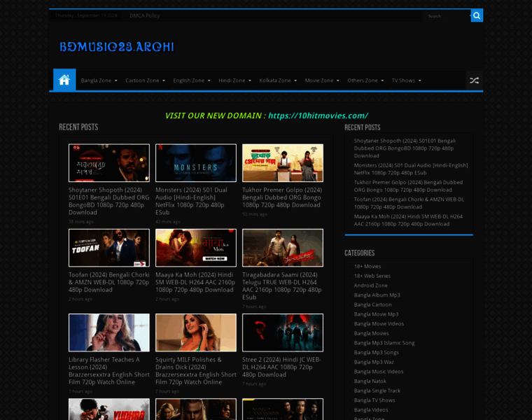Open sidebar Toofan recent post
532x420 pixels.
409,203
